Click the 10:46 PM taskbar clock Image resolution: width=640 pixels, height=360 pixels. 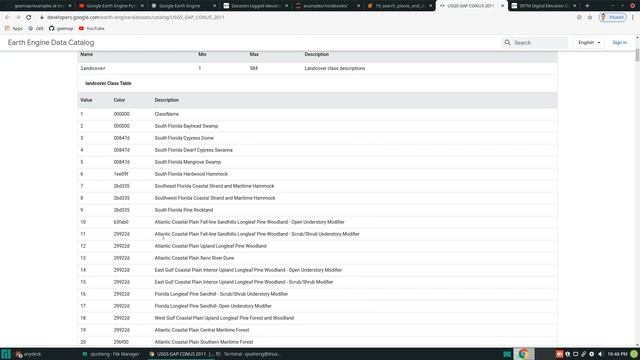617,354
